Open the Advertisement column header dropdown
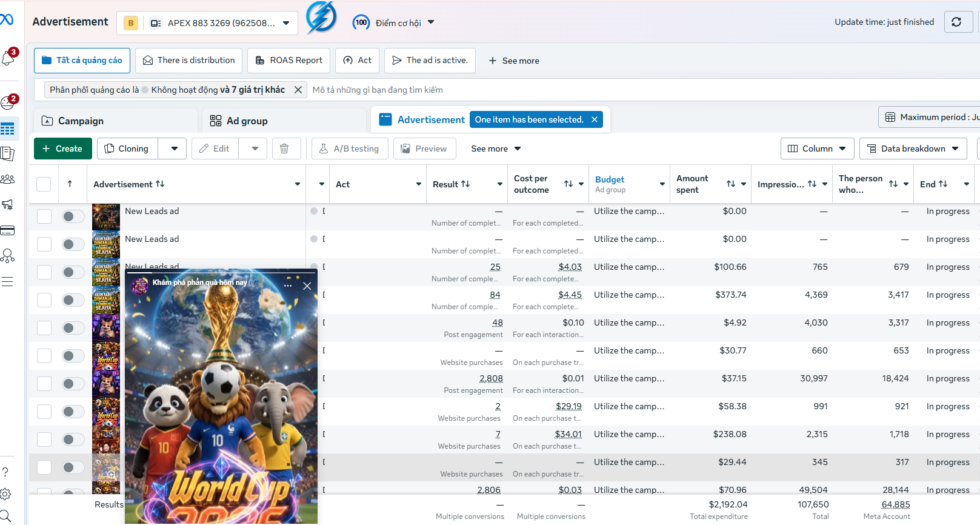 [x=298, y=184]
